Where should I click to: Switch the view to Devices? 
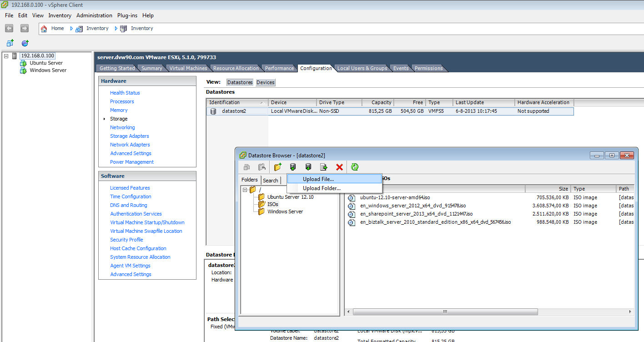click(x=265, y=82)
